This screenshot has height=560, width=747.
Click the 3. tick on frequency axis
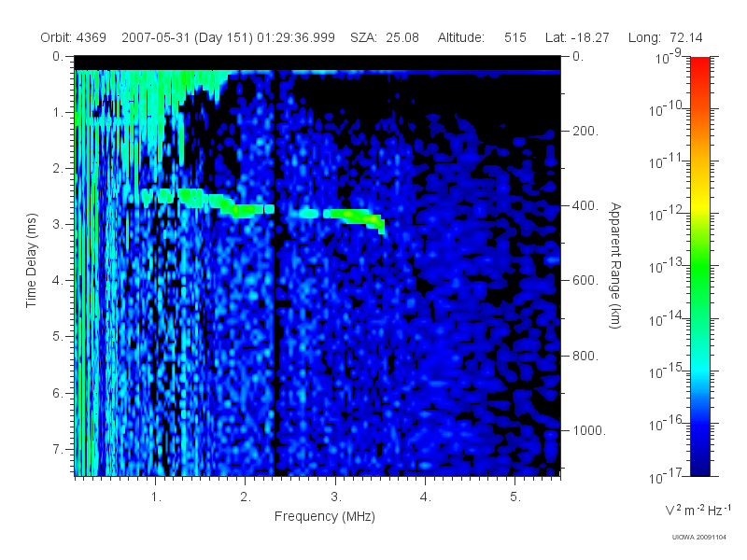point(336,497)
